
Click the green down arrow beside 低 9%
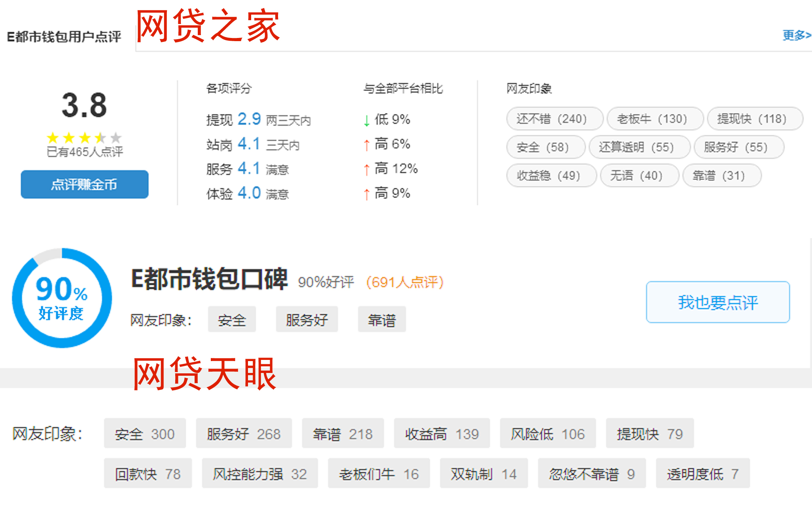[367, 120]
